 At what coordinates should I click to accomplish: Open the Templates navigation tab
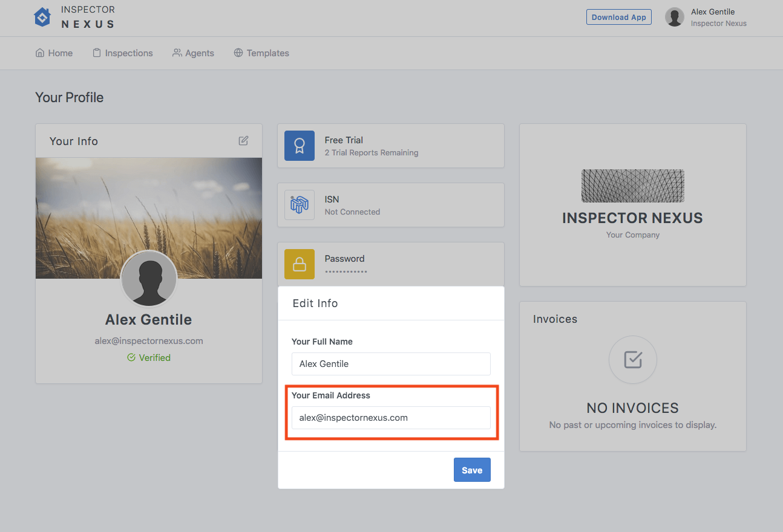pos(261,53)
